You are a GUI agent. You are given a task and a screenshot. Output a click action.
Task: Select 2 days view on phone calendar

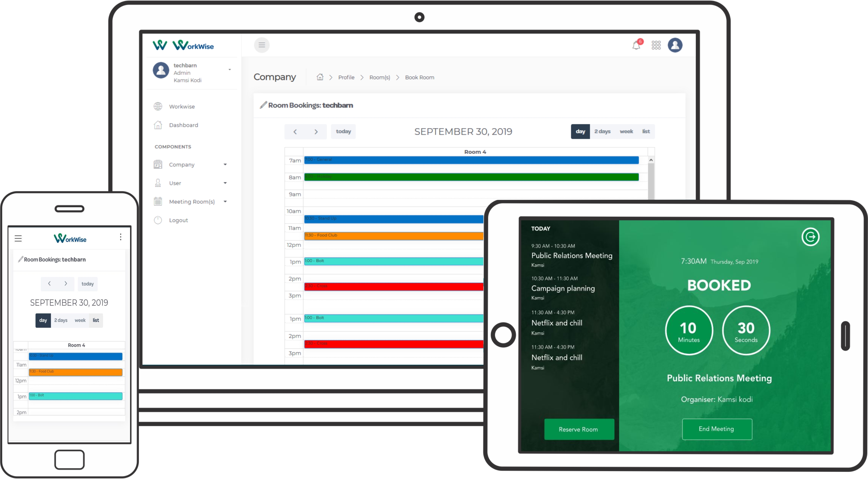click(61, 320)
